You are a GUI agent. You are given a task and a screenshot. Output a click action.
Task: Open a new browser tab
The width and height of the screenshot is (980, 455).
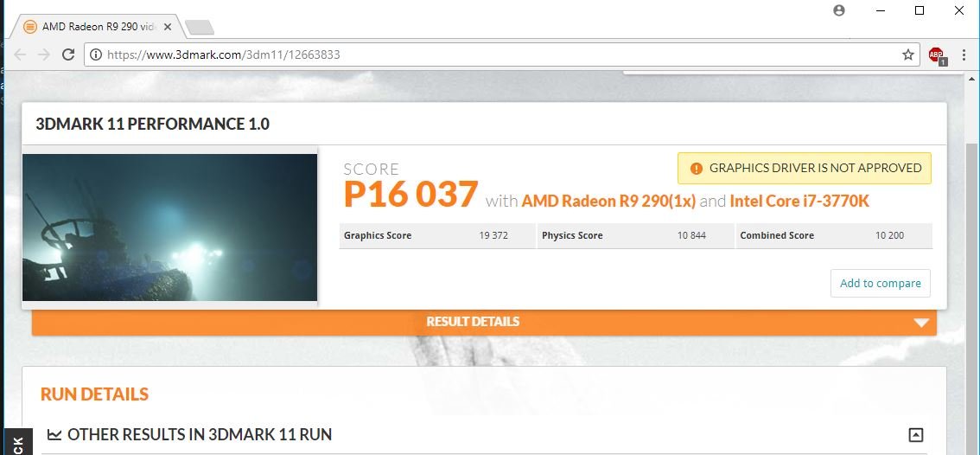200,27
